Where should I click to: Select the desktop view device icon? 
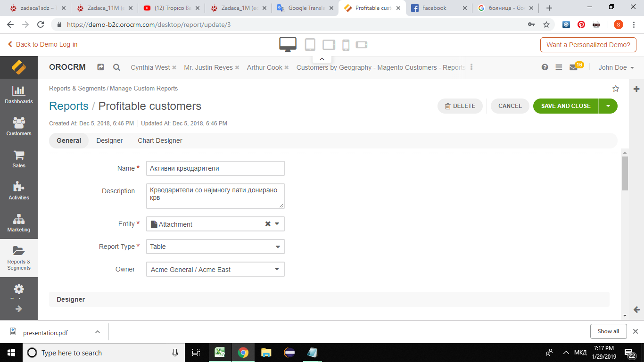click(288, 44)
